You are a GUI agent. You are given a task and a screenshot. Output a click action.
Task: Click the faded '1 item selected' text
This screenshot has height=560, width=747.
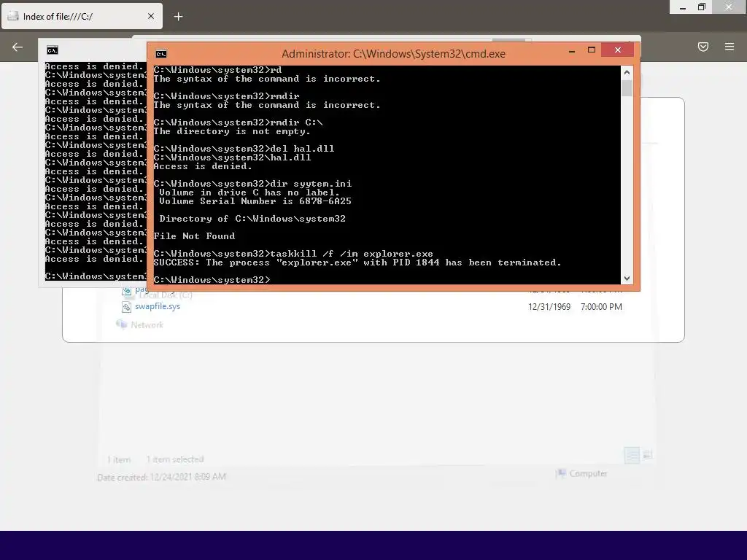tap(175, 459)
